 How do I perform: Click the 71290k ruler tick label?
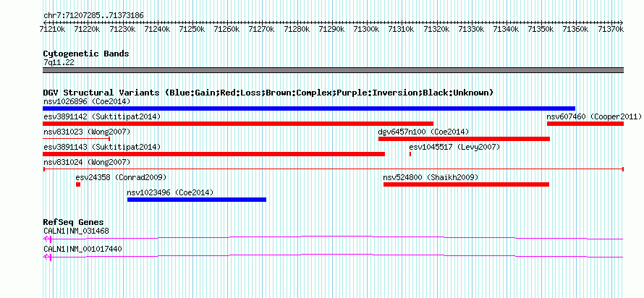tap(331, 29)
